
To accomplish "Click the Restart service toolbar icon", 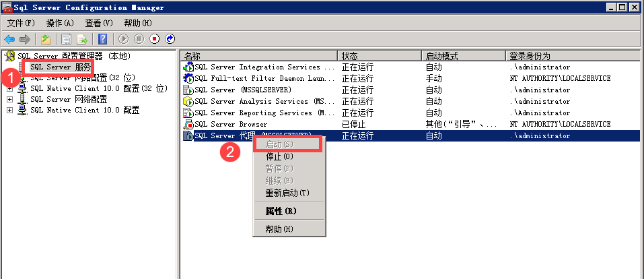I will tap(170, 39).
